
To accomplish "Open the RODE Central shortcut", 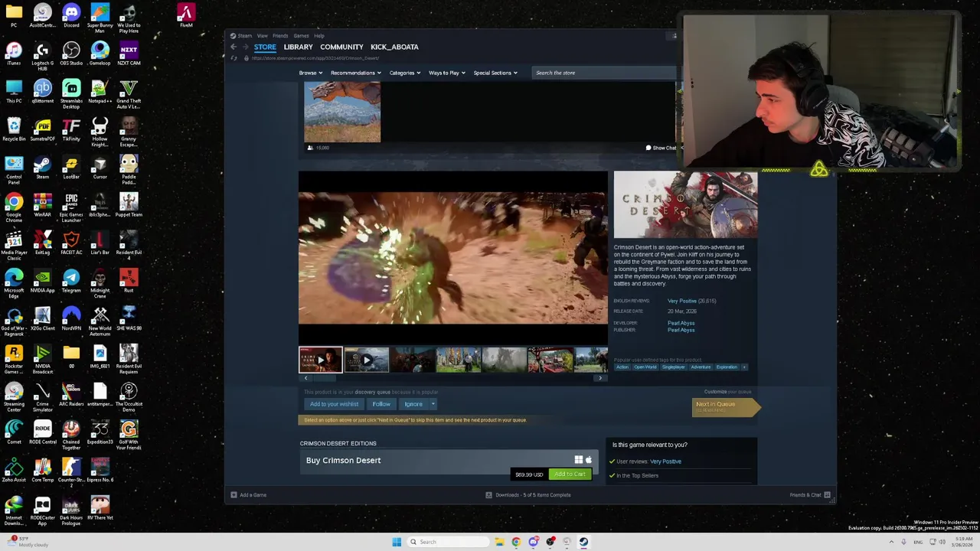I will click(42, 433).
